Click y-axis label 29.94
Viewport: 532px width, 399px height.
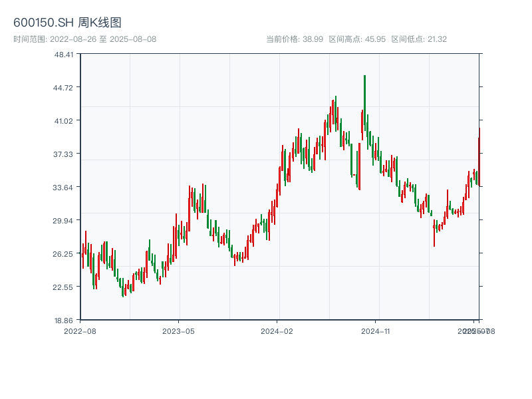pyautogui.click(x=63, y=221)
